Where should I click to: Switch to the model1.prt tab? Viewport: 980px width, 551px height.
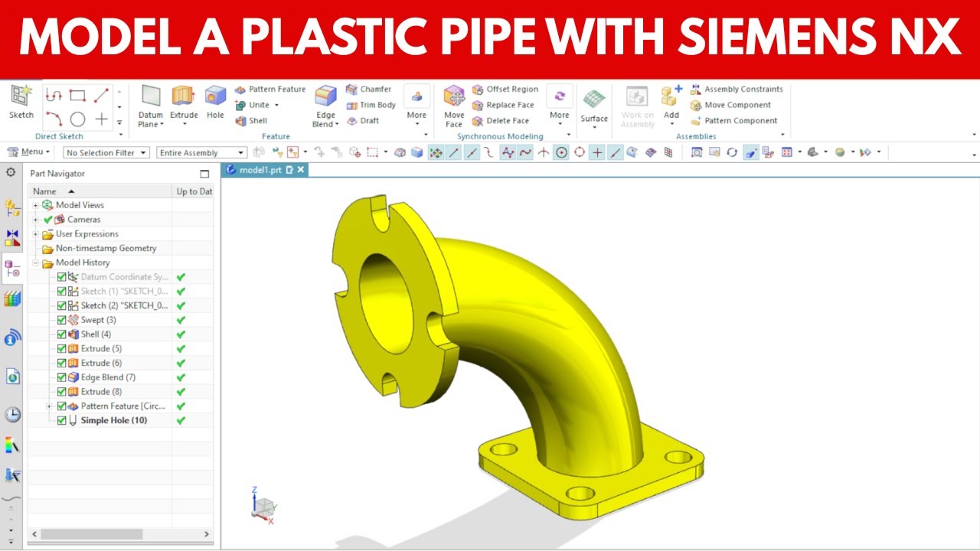260,170
